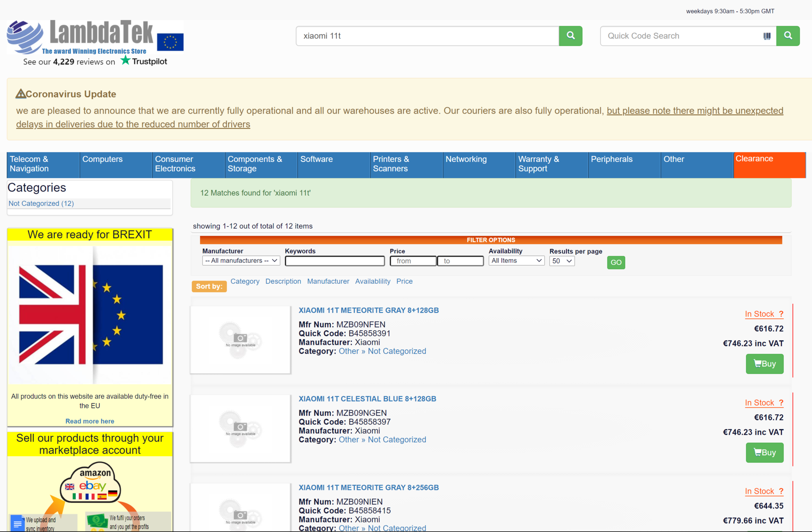Viewport: 812px width, 532px height.
Task: Open the Computers menu
Action: point(116,165)
